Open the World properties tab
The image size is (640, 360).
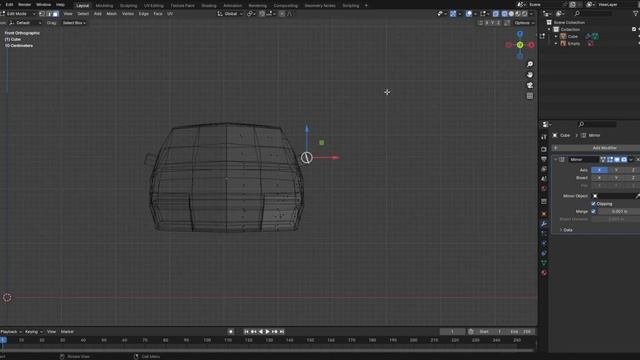(544, 189)
